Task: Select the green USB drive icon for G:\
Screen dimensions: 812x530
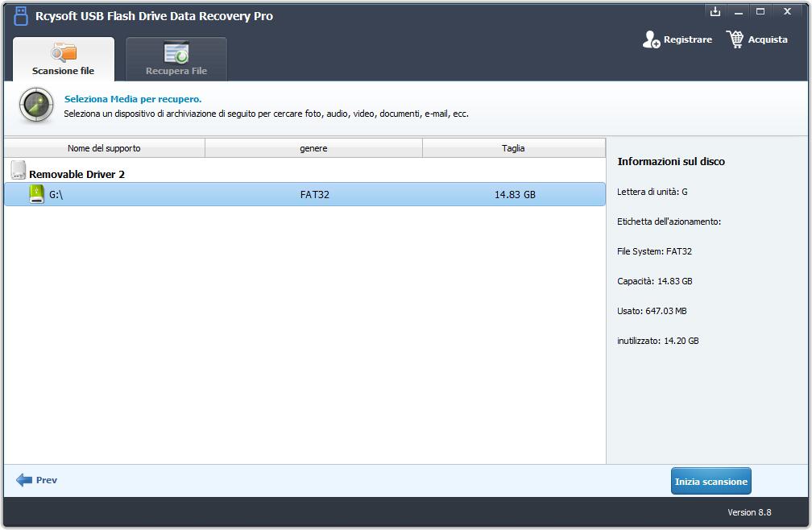Action: (x=36, y=194)
